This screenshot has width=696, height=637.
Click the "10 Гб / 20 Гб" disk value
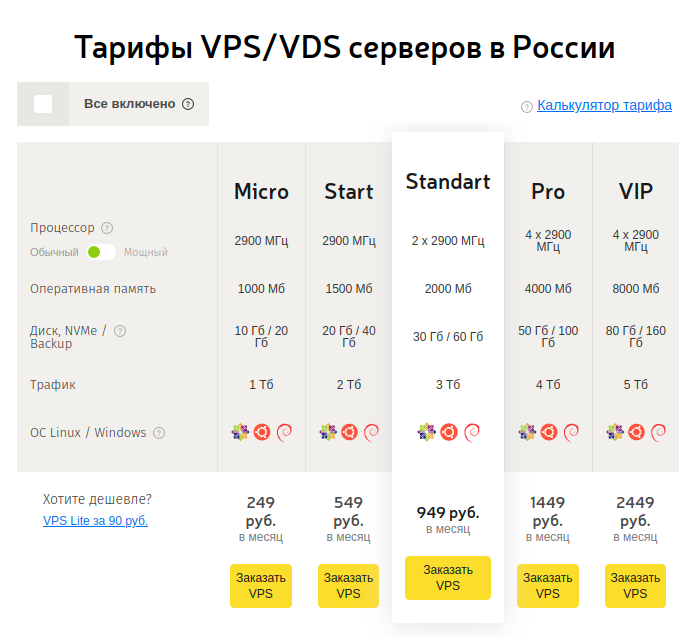pos(261,336)
